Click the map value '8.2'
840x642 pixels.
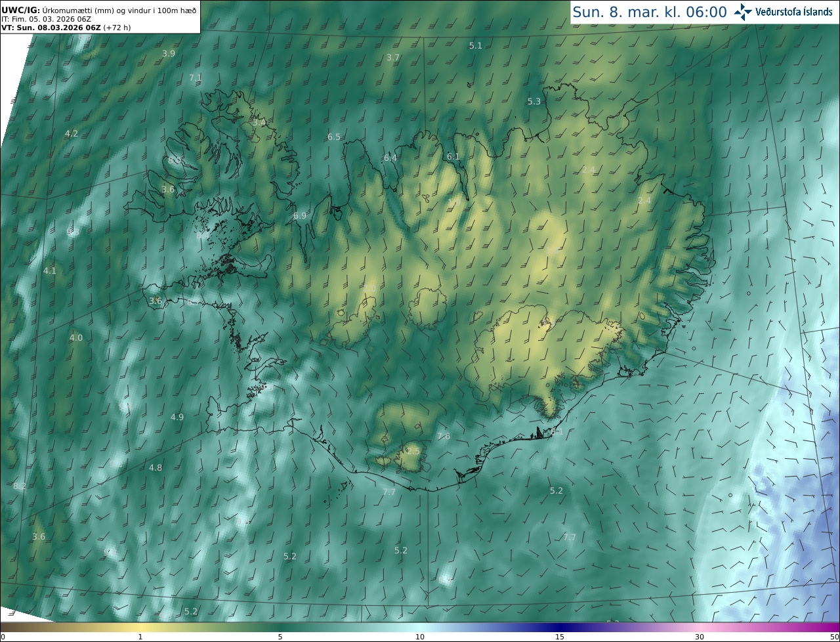(x=20, y=486)
